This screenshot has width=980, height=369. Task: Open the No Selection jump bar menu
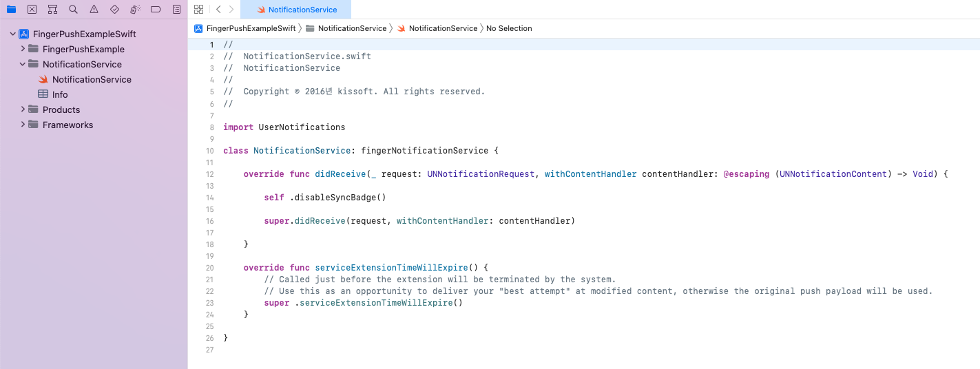[x=509, y=28]
